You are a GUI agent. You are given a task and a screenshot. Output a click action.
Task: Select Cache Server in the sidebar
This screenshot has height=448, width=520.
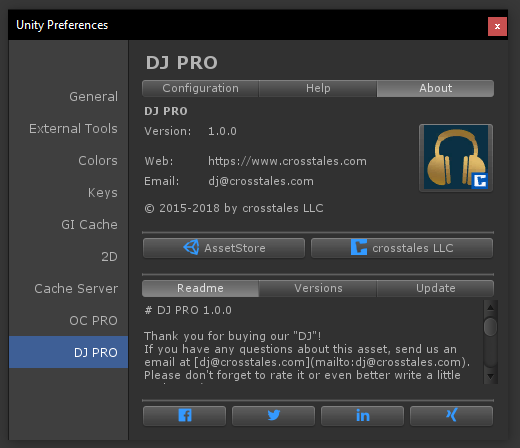[68, 289]
